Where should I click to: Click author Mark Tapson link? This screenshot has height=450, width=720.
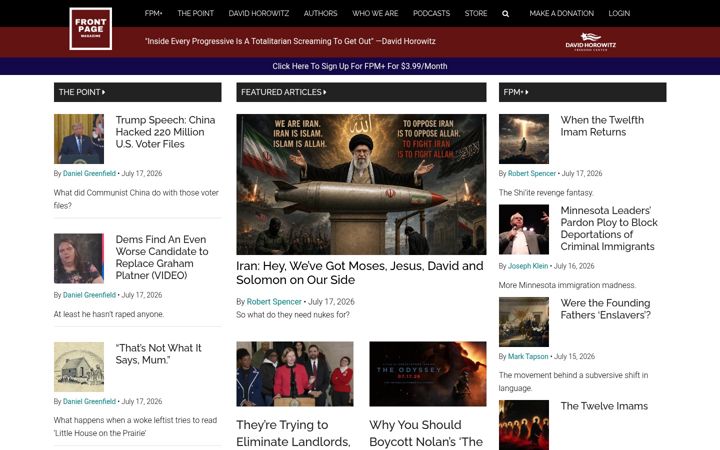(x=528, y=356)
